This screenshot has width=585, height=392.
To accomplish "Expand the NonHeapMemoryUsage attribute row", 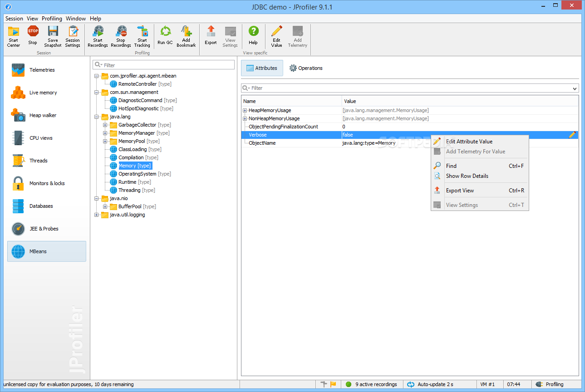I will pos(245,118).
